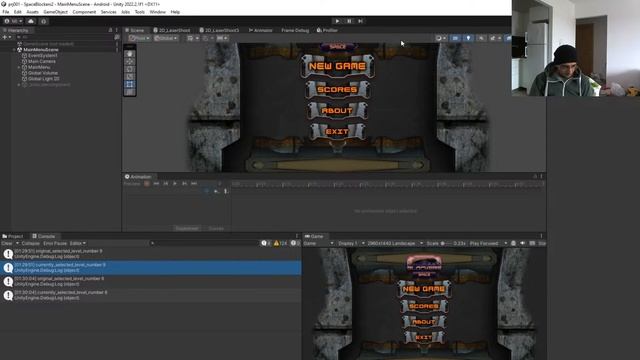Toggle Error Pause in the Console toolbar

coord(55,243)
